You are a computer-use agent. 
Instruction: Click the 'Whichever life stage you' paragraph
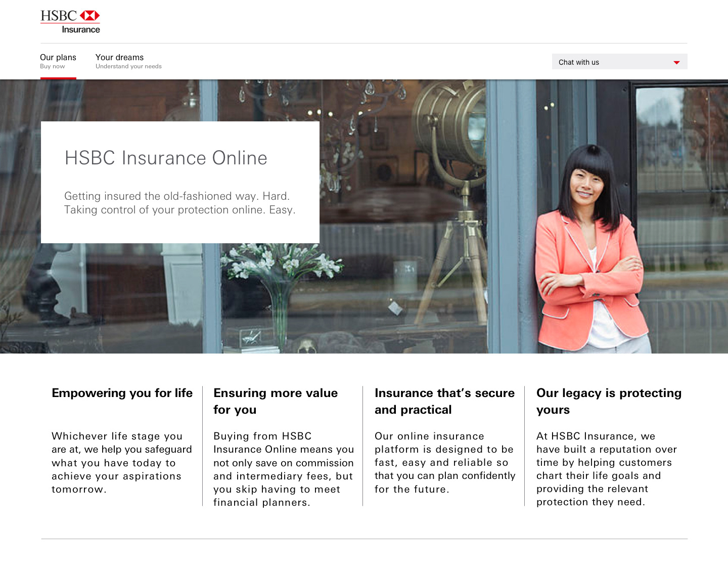(x=122, y=463)
